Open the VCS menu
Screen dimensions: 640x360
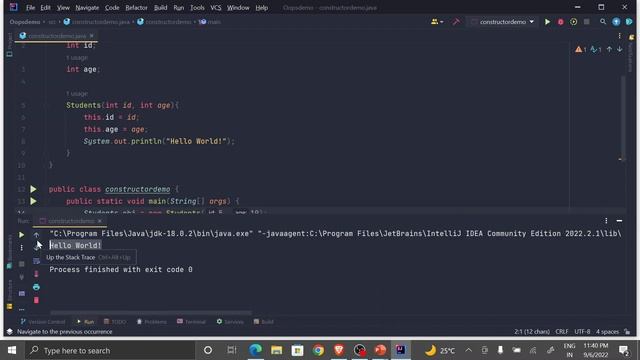point(216,8)
